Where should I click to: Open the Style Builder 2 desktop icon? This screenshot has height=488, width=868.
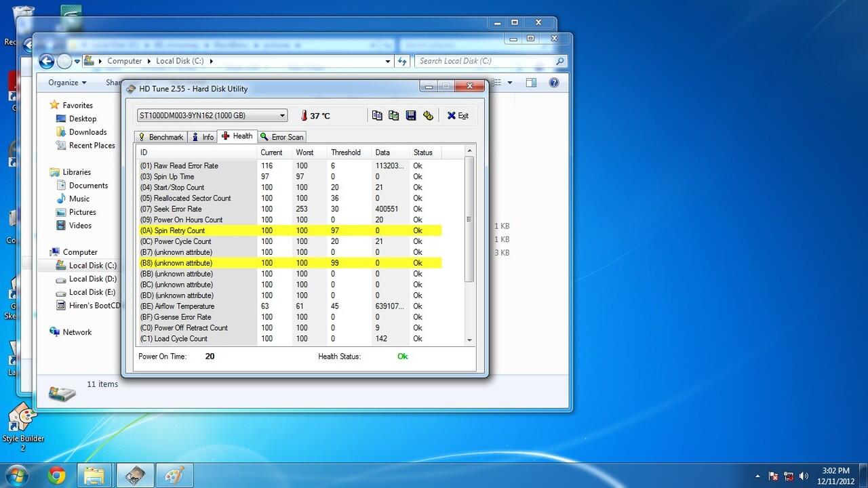coord(22,427)
